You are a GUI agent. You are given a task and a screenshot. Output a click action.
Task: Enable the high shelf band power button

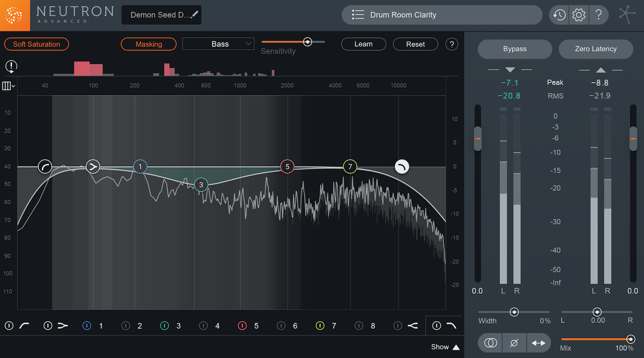[x=398, y=326]
